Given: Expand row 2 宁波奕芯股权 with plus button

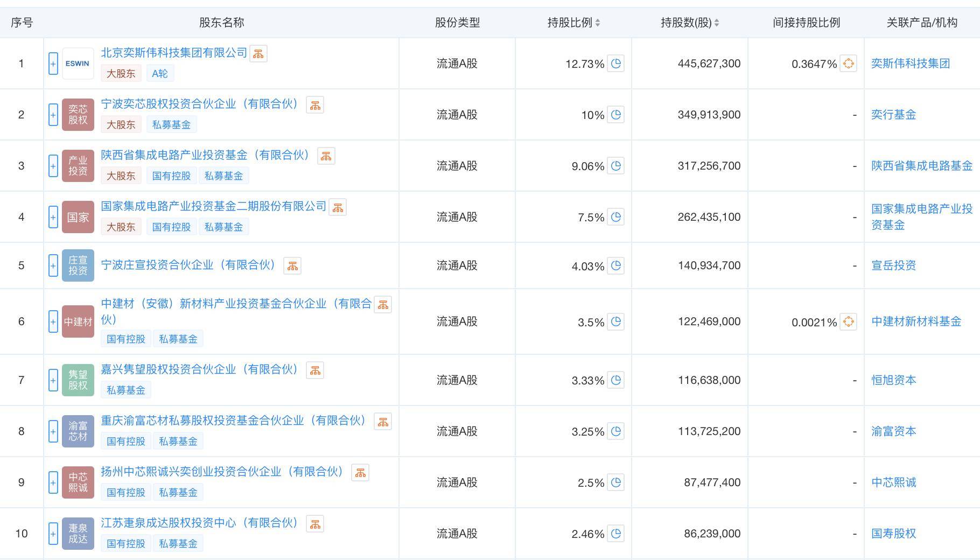Looking at the screenshot, I should (53, 115).
